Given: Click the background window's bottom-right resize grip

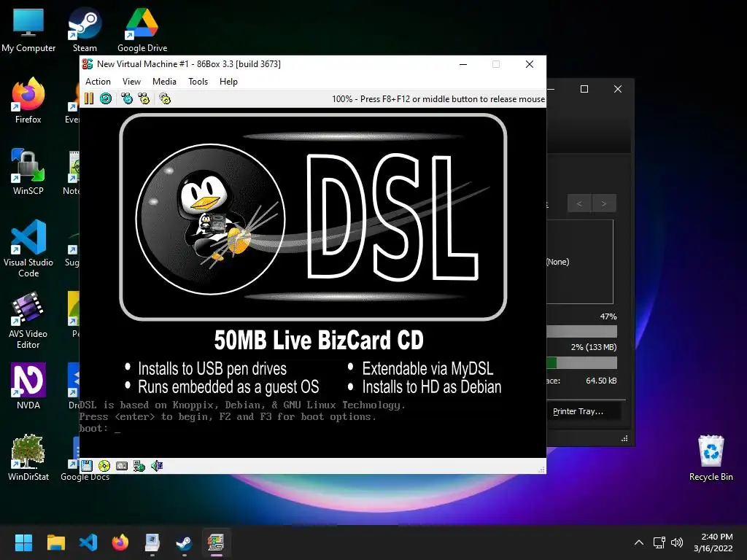Looking at the screenshot, I should (624, 438).
